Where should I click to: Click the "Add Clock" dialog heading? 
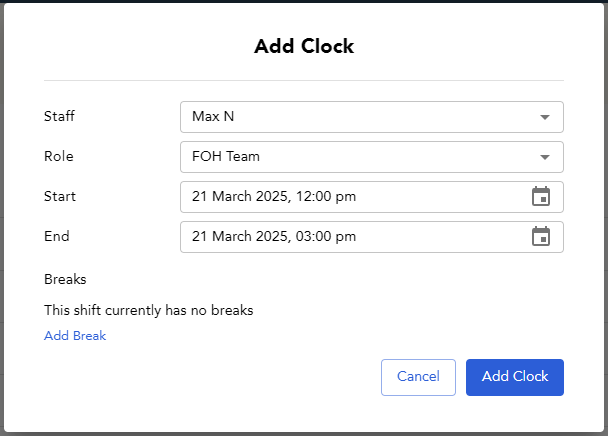(304, 46)
